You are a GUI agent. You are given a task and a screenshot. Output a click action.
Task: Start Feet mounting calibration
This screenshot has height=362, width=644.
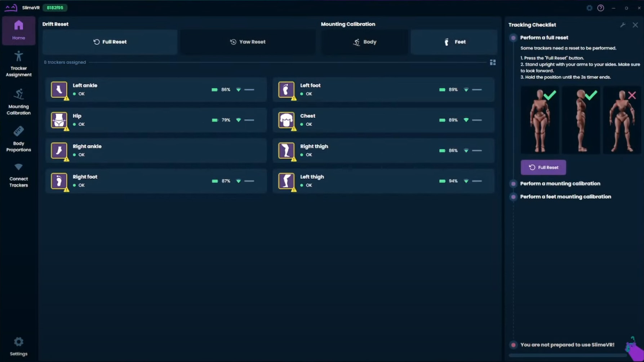coord(454,42)
